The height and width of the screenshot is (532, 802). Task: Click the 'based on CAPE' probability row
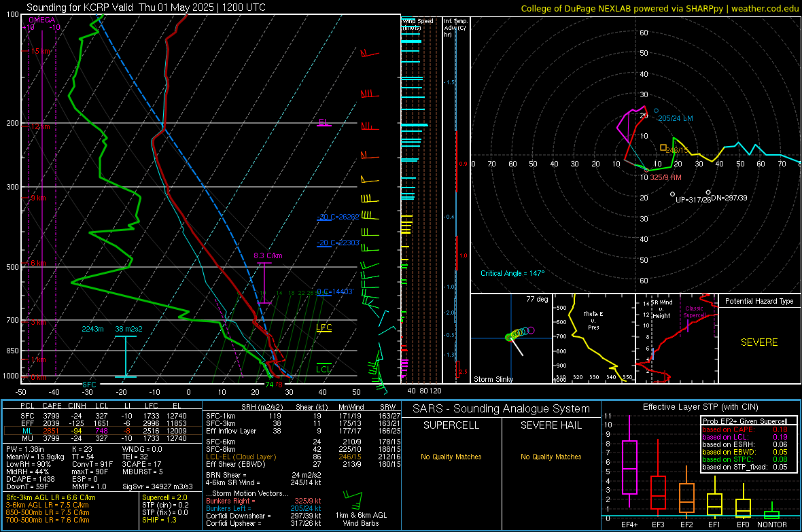pos(745,429)
